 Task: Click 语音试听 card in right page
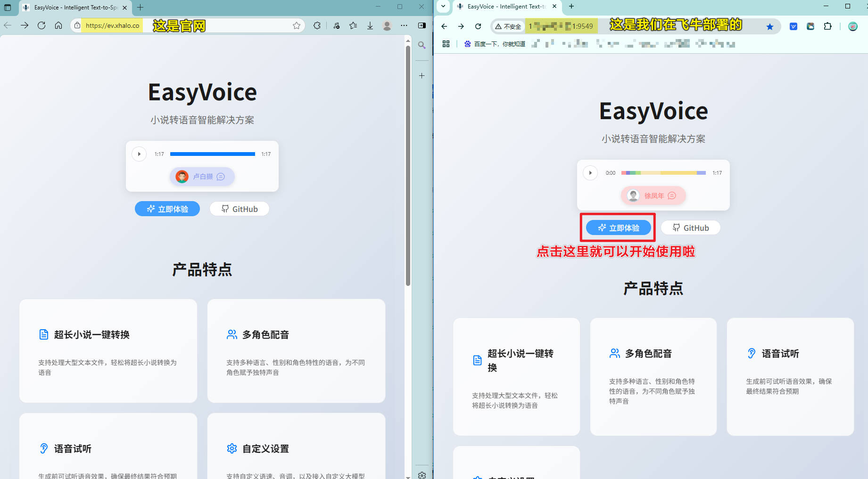[790, 377]
